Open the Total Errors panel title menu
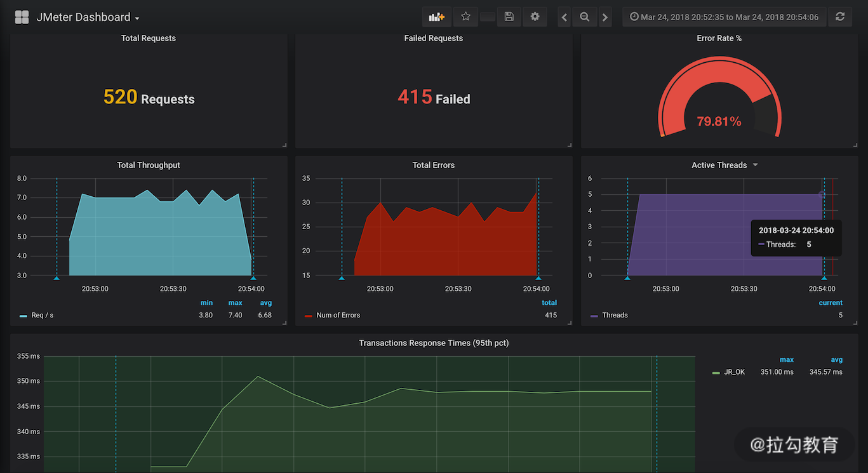This screenshot has width=868, height=473. (x=434, y=165)
